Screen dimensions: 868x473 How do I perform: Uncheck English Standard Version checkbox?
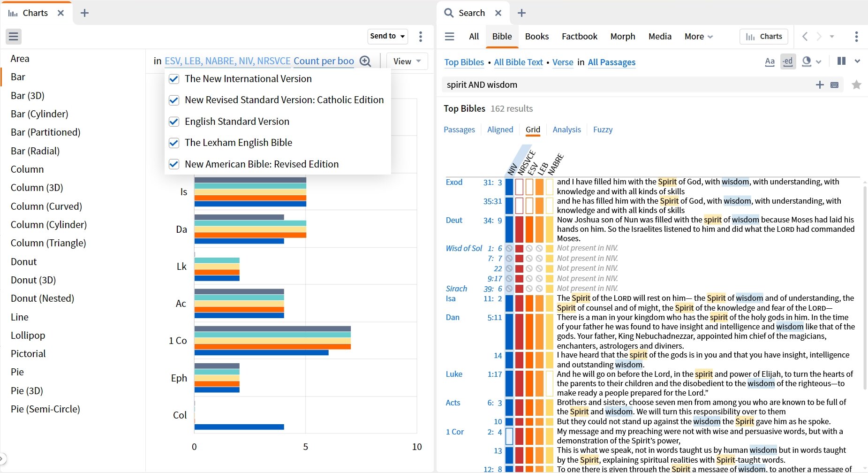pos(174,122)
